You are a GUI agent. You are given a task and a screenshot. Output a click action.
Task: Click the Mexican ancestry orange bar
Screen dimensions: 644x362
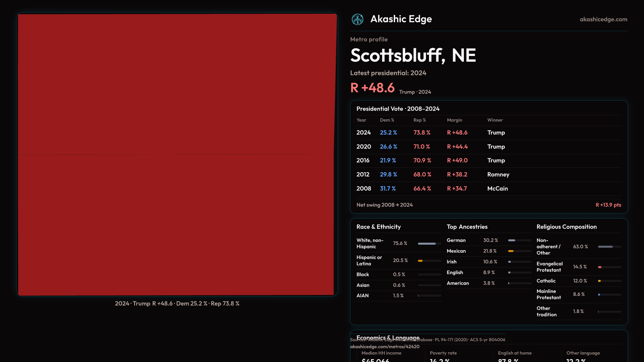point(511,251)
